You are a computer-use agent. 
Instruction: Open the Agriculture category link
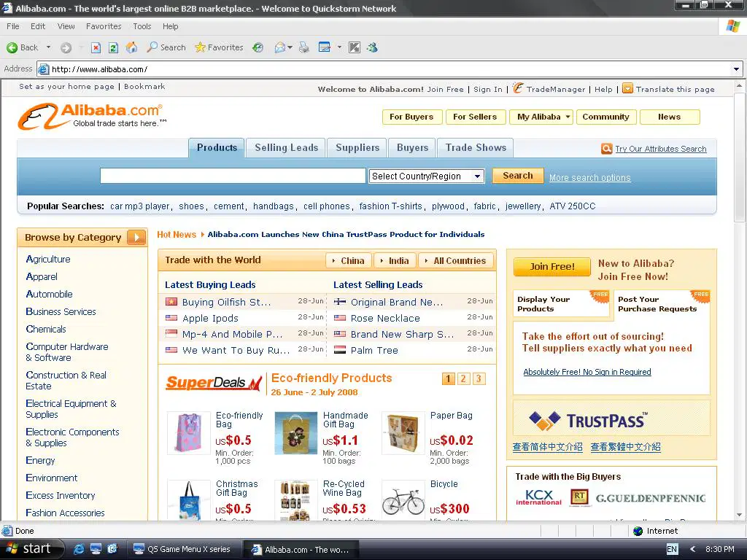48,259
